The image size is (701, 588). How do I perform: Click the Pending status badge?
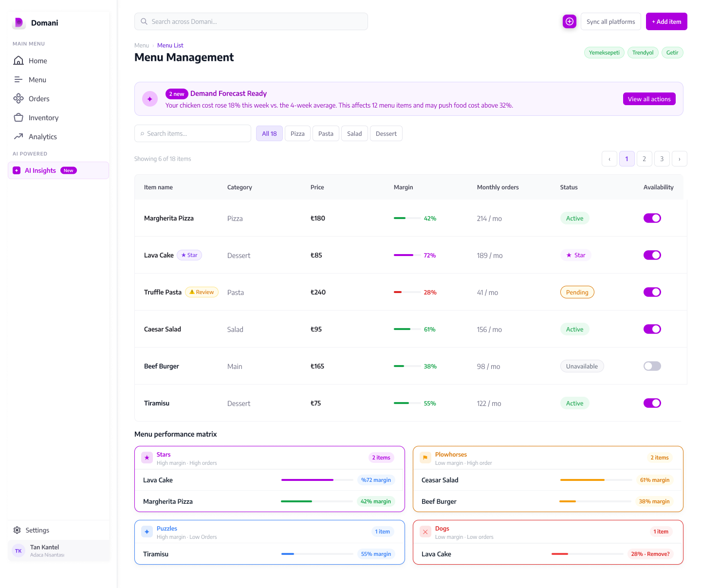pyautogui.click(x=577, y=292)
